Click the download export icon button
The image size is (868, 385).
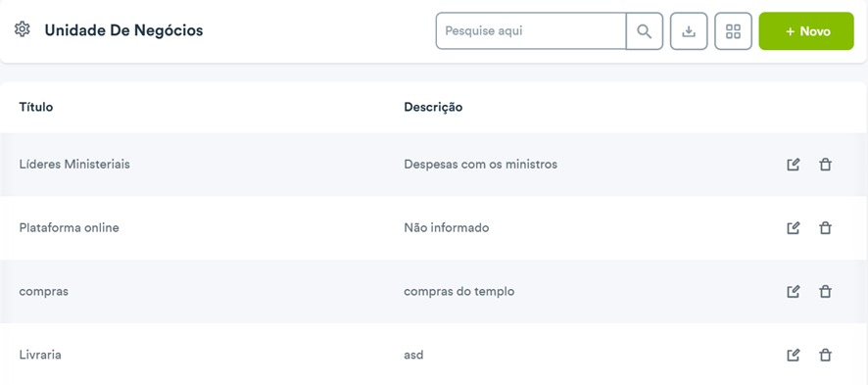(x=689, y=31)
